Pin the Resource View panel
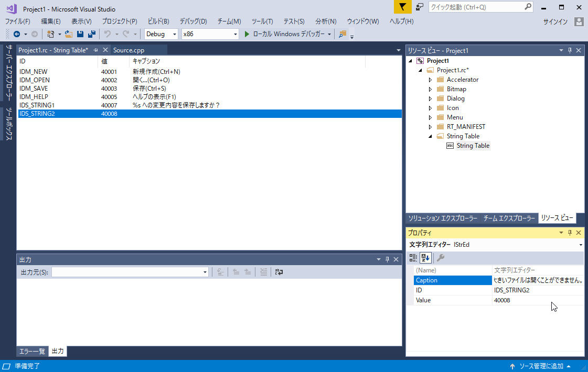 [570, 50]
